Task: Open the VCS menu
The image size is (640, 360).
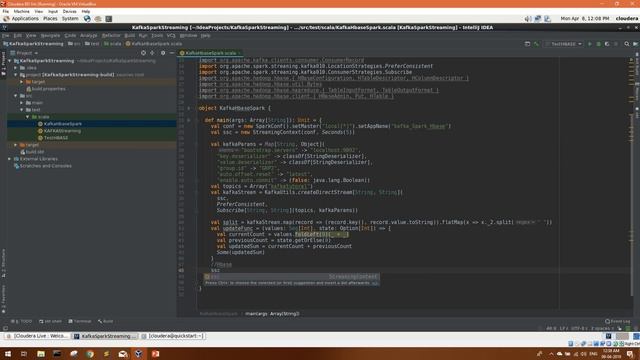Action: [171, 36]
